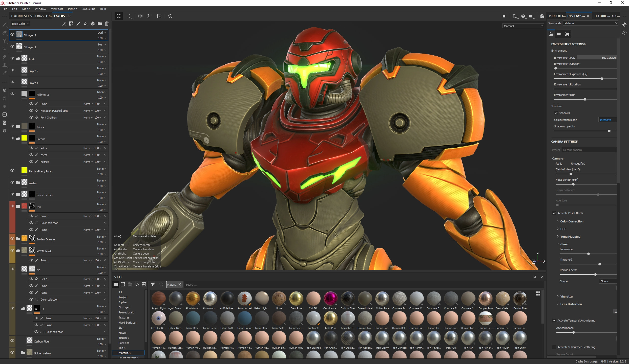Click the add paint layer brush icon
Viewport: 629px width, 364px height.
click(78, 24)
